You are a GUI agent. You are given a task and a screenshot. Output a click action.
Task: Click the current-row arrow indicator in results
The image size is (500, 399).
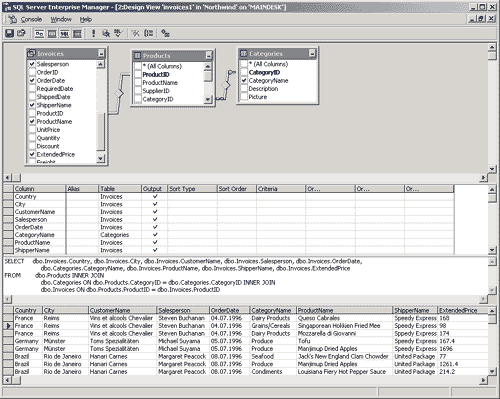pos(8,326)
